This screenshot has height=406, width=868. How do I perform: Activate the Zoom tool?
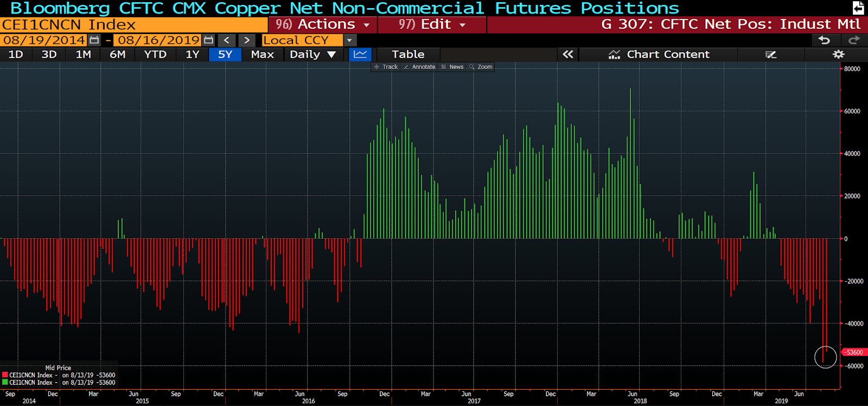click(481, 67)
